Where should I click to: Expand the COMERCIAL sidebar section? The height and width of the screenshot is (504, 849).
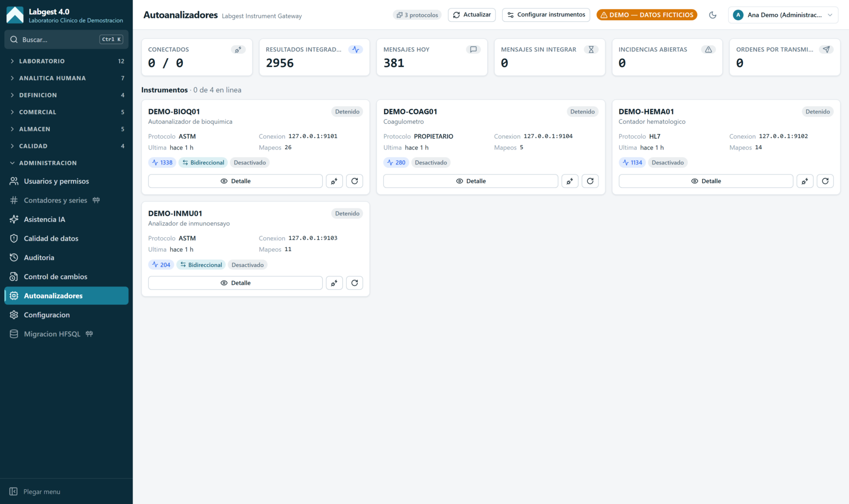(x=66, y=112)
